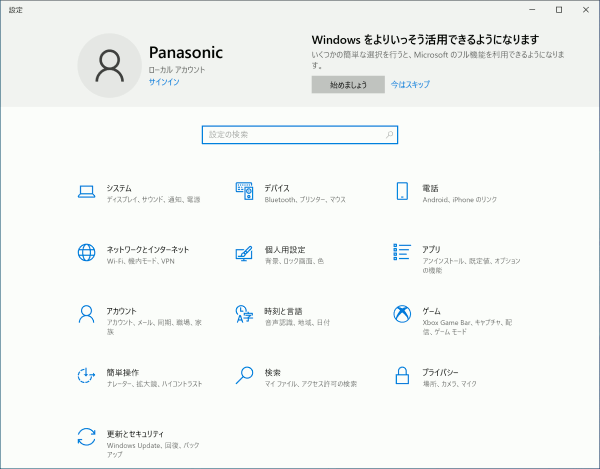The image size is (600, 469).
Task: Click the ディスプレイ、サウンド description text
Action: click(153, 200)
